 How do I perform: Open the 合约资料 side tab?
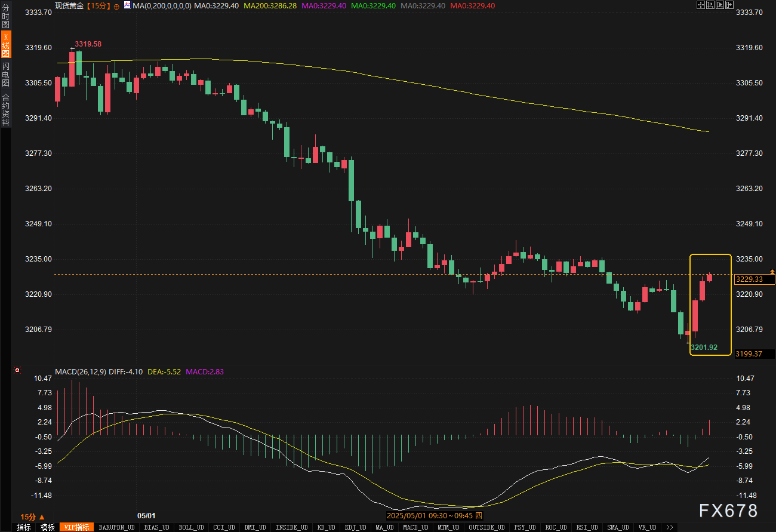(5, 109)
